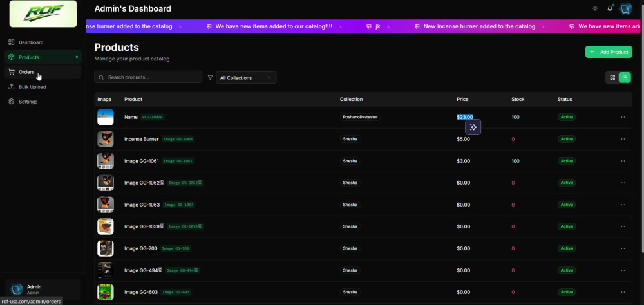Open the profile avatar in header
The height and width of the screenshot is (305, 644).
pyautogui.click(x=625, y=8)
